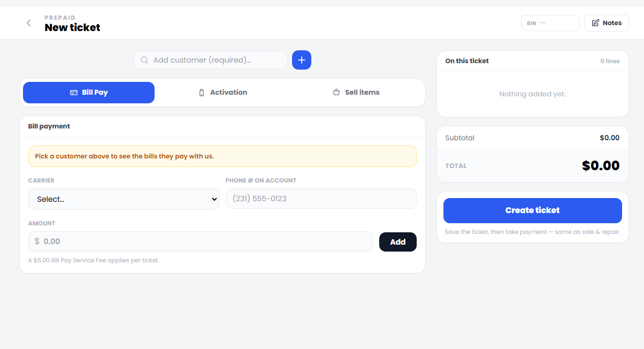This screenshot has width=644, height=349.
Task: Open the Notes button
Action: [x=607, y=23]
